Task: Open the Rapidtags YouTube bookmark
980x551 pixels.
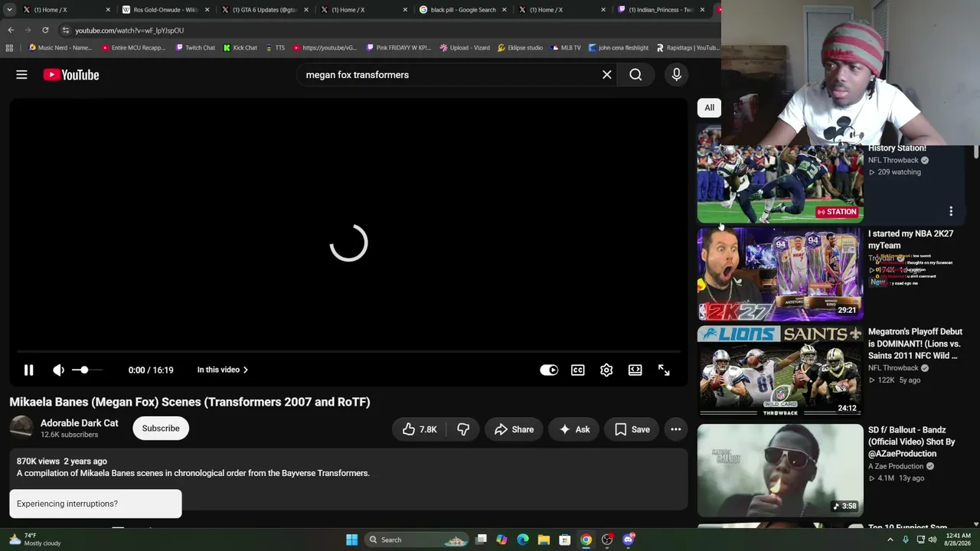Action: [687, 47]
